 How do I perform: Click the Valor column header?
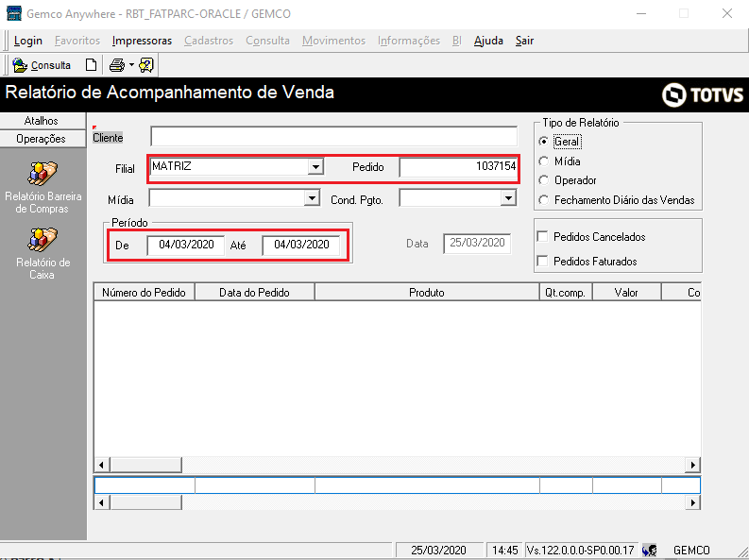(x=626, y=292)
